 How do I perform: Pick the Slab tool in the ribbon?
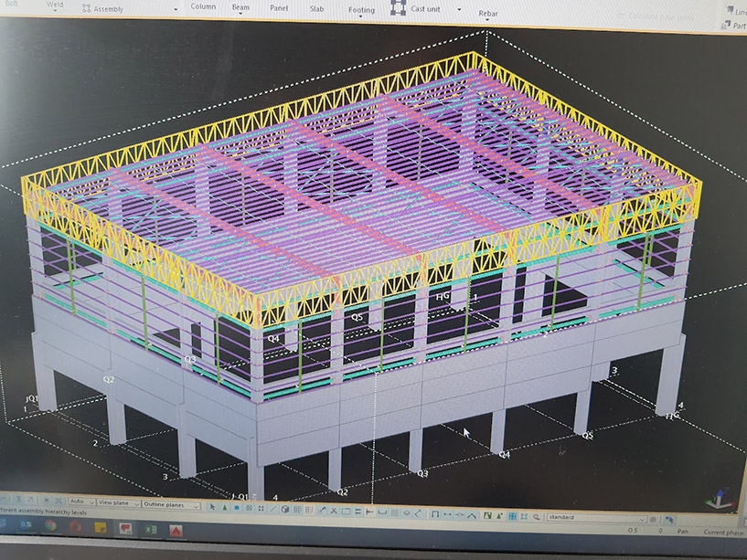tap(316, 9)
